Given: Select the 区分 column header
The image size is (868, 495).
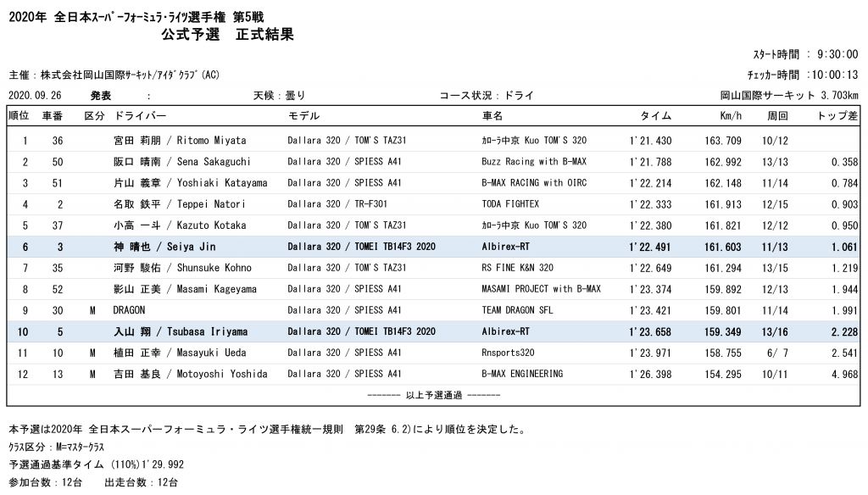Looking at the screenshot, I should tap(94, 116).
